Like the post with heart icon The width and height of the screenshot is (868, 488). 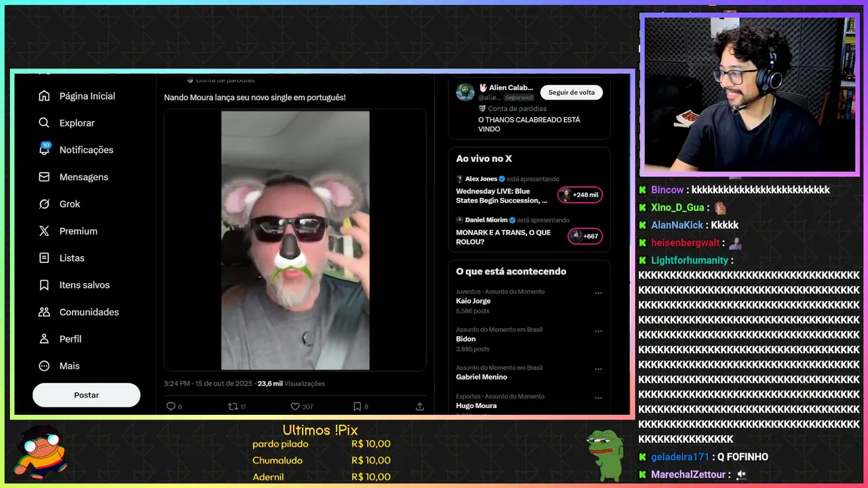pyautogui.click(x=295, y=407)
